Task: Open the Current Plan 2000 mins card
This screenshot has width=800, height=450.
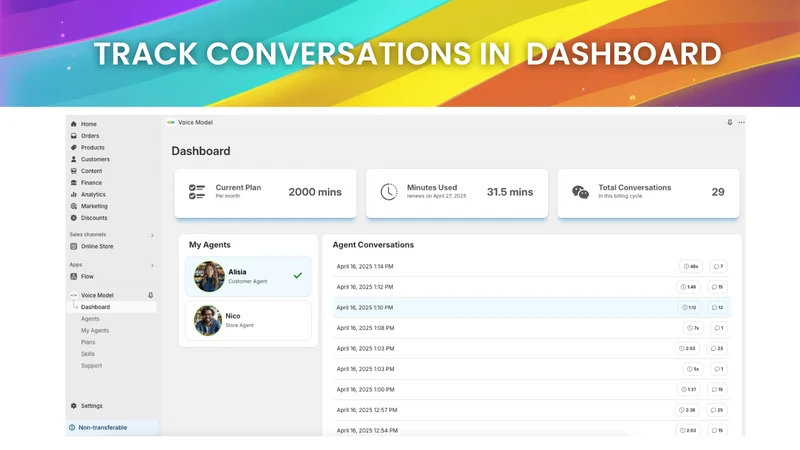Action: tap(265, 193)
